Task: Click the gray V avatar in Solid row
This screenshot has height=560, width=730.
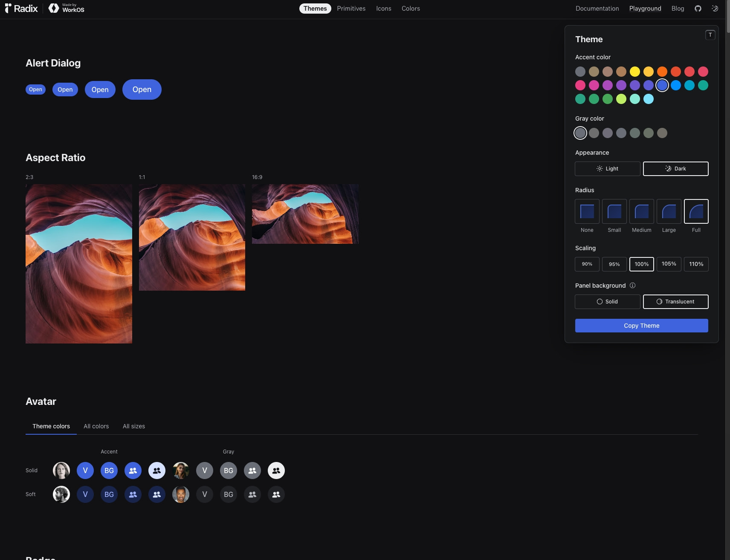Action: 205,471
